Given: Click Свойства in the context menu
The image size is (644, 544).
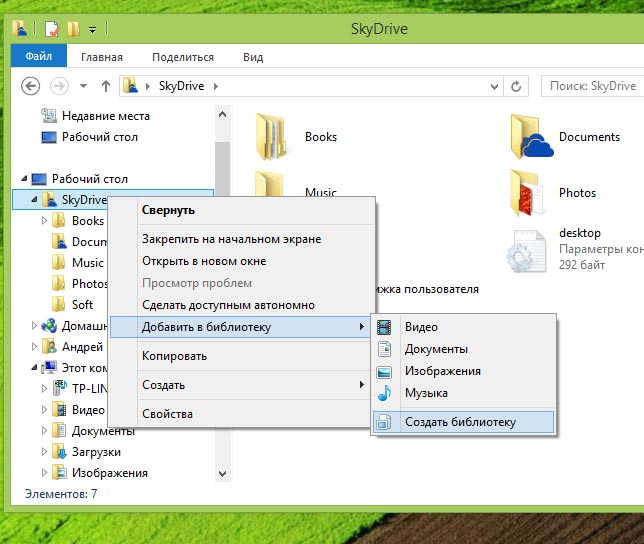Looking at the screenshot, I should [167, 414].
